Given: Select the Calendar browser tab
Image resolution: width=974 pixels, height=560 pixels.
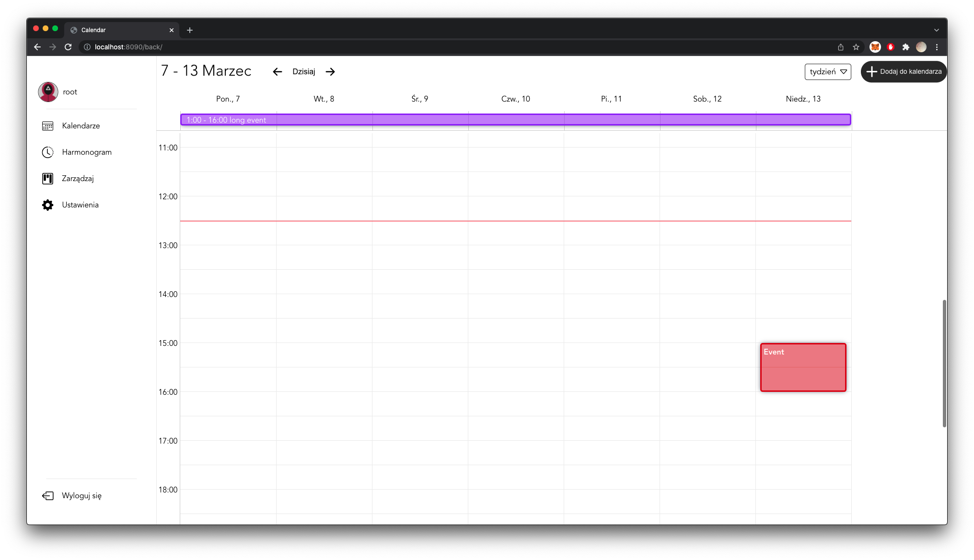Looking at the screenshot, I should coord(122,30).
